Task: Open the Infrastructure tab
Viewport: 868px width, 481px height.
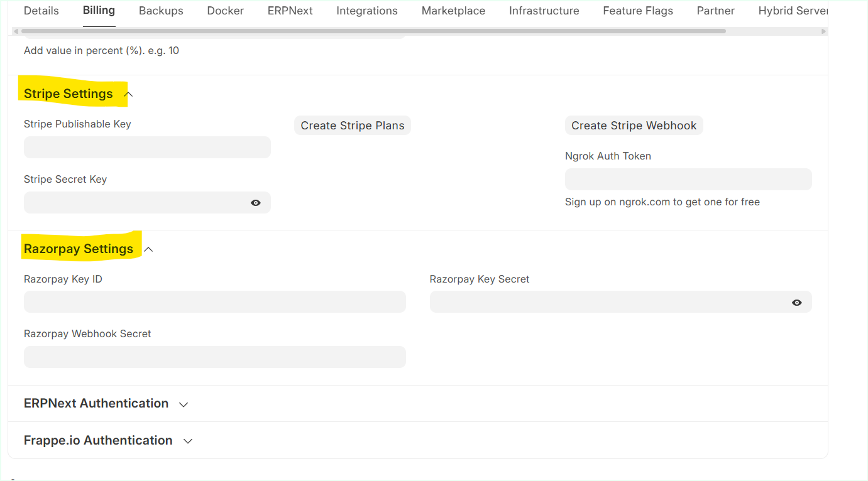Action: (x=544, y=11)
